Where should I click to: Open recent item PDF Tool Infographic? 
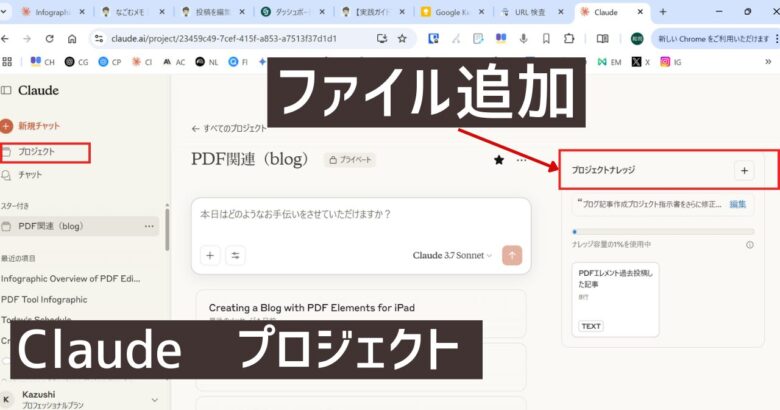point(44,300)
